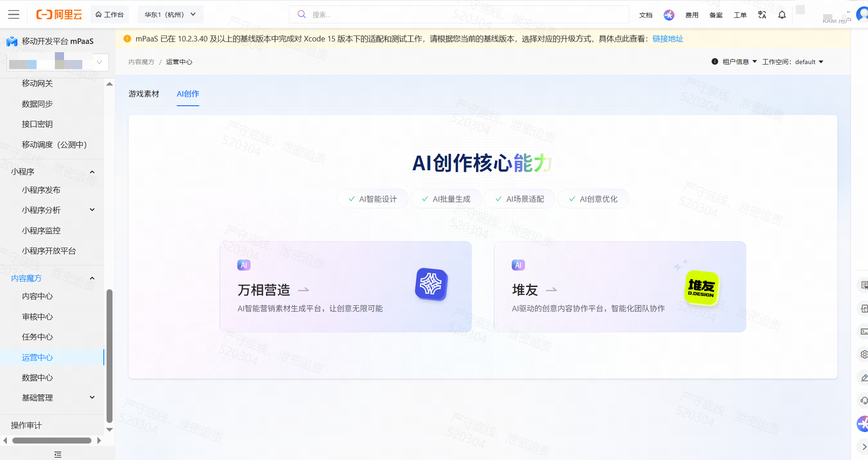
Task: Open the Cloud Shell terminal icon
Action: pos(864,331)
